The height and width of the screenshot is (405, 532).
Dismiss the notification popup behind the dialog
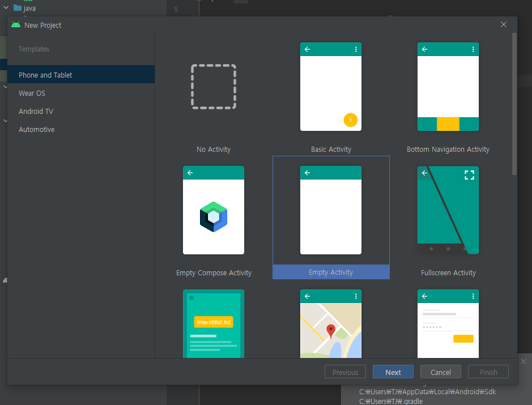524,361
